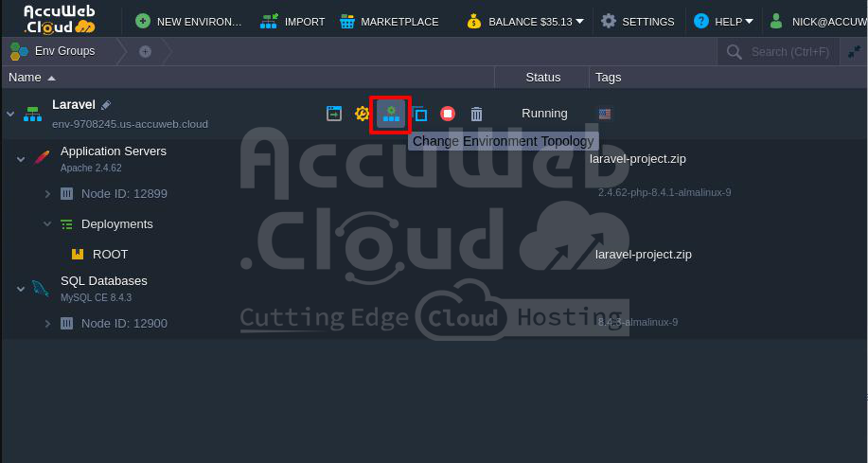Open the Marketplace
This screenshot has width=868, height=463.
389,21
